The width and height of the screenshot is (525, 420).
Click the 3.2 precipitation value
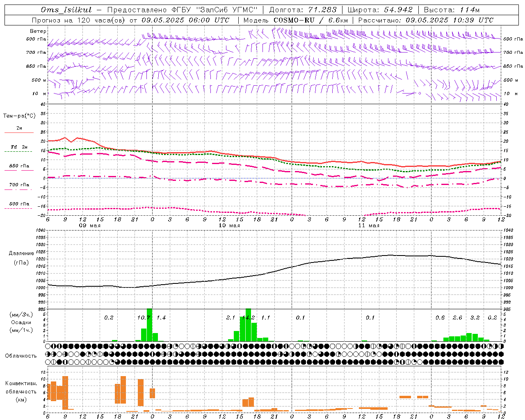pos(475,318)
